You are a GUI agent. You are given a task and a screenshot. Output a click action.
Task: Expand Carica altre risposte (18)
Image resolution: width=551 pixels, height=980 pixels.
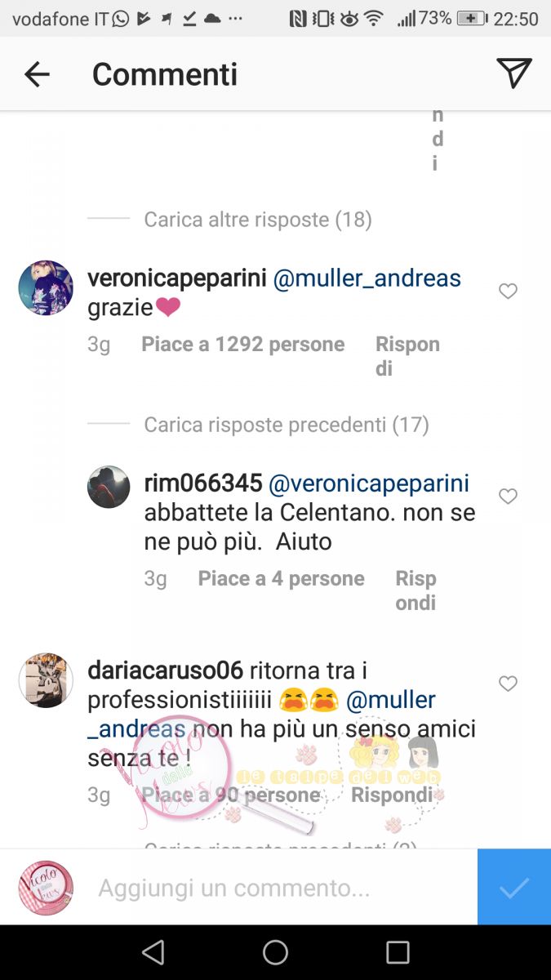(x=258, y=220)
